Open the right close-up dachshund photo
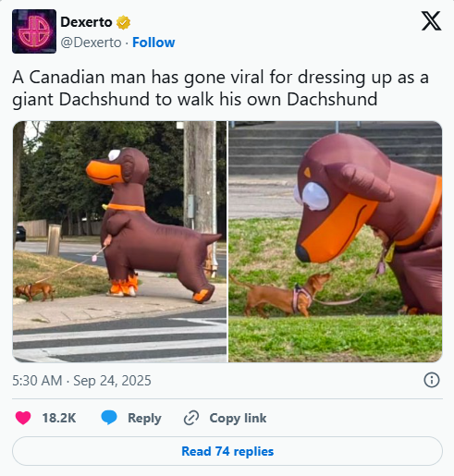The width and height of the screenshot is (454, 476). click(336, 241)
